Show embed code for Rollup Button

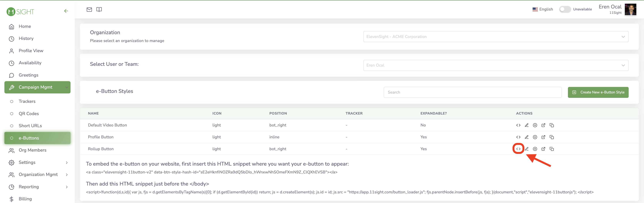tap(518, 149)
